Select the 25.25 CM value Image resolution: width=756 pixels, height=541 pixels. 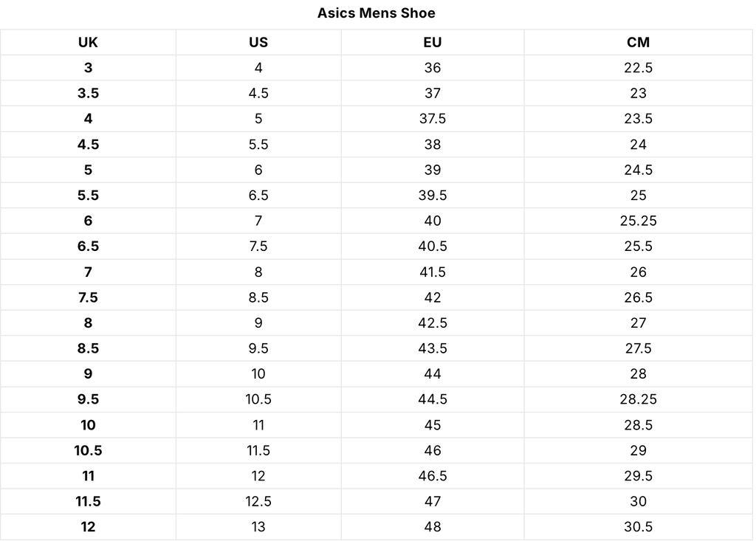pyautogui.click(x=638, y=221)
